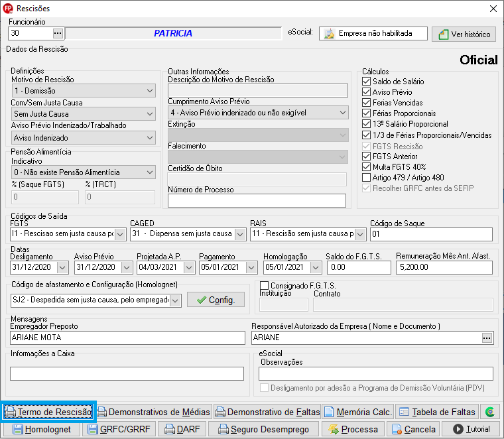Click Responsável Autorizado da Empresa field
Viewport: 504px width, 439px height.
tap(367, 338)
